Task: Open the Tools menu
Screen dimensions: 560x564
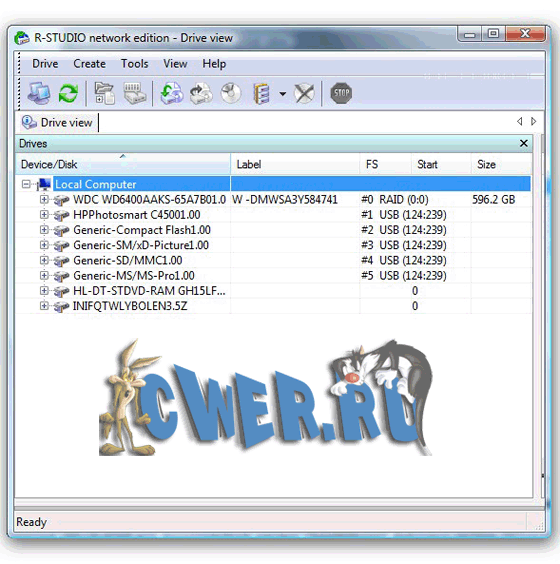Action: pos(135,64)
